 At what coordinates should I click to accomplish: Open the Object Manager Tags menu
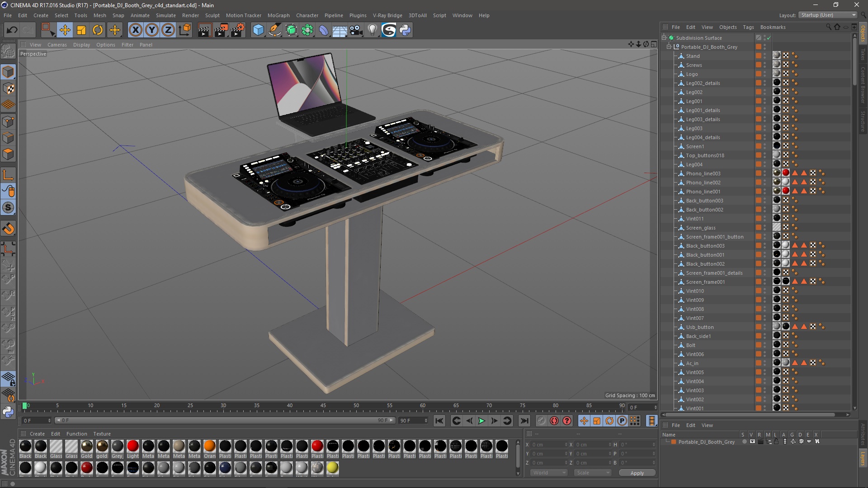coord(748,27)
